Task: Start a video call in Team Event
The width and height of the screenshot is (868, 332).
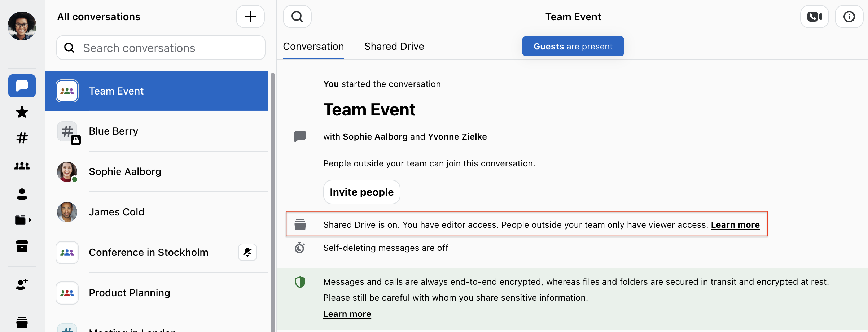Action: click(x=815, y=17)
